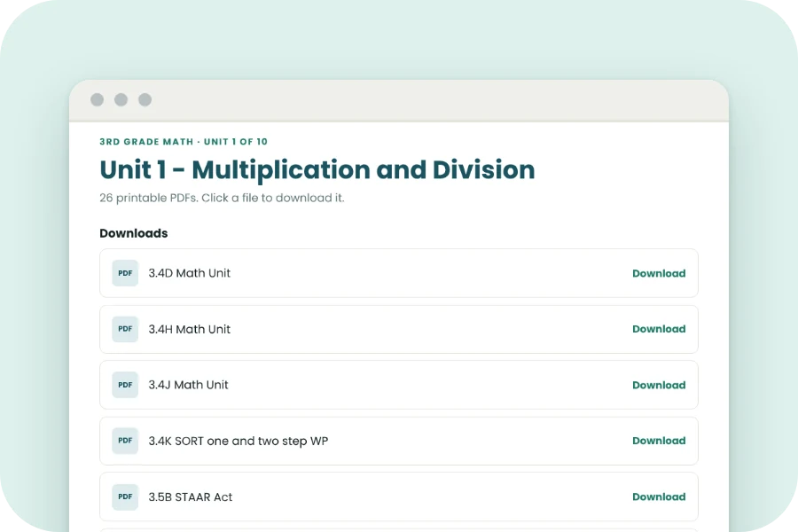Select the 3.4H Math Unit file name
This screenshot has height=532, width=798.
190,329
